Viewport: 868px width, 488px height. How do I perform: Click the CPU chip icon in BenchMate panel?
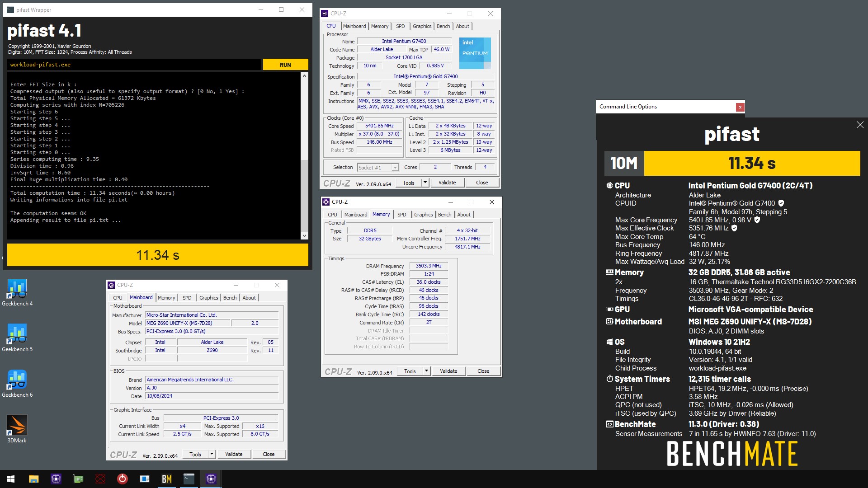click(609, 185)
